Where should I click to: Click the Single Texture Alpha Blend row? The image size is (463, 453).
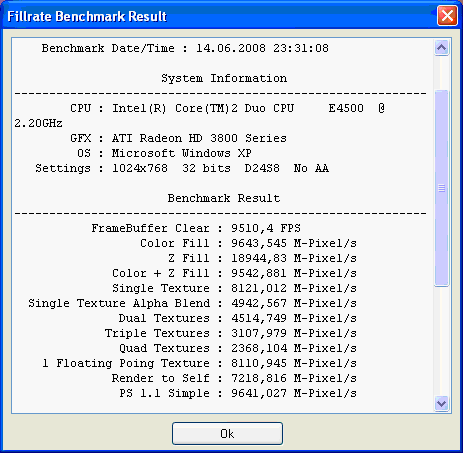192,304
